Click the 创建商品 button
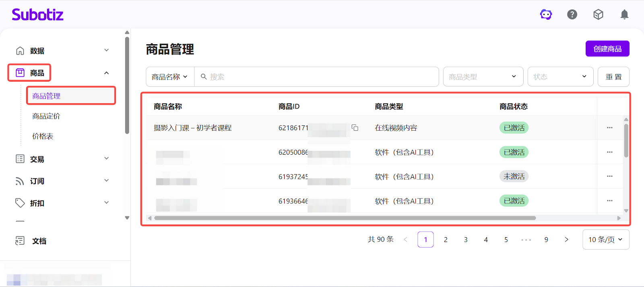Screen dimensions: 644x287 click(607, 49)
